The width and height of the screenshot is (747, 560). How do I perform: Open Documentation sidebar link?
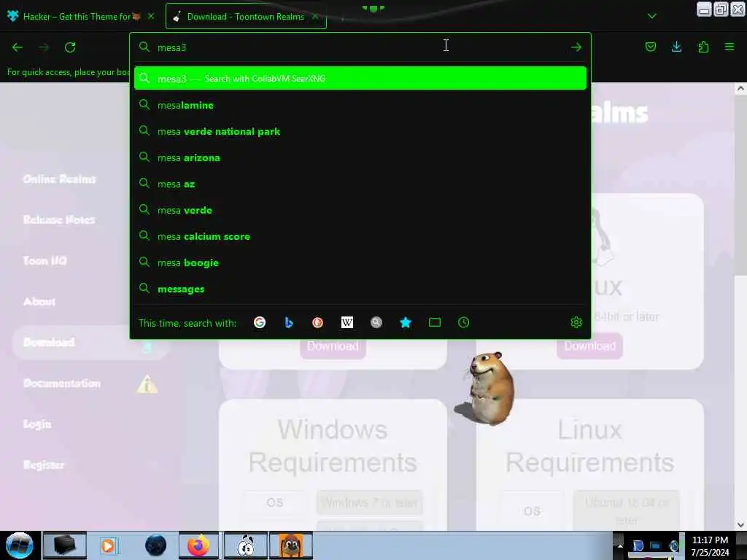[62, 384]
